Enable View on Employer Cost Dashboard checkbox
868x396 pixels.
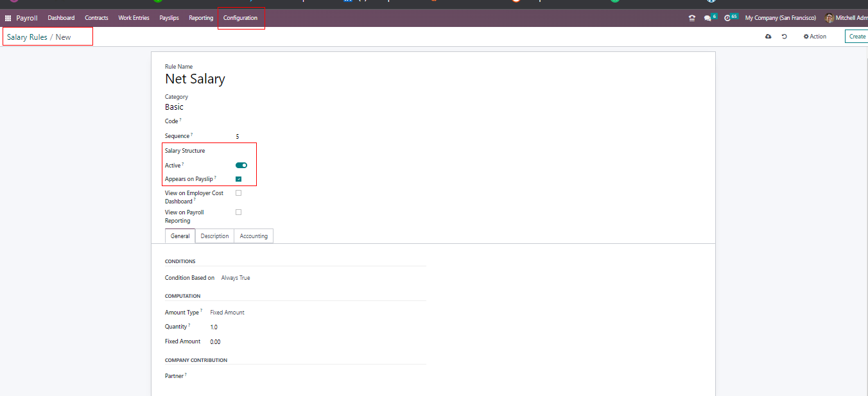(x=239, y=193)
